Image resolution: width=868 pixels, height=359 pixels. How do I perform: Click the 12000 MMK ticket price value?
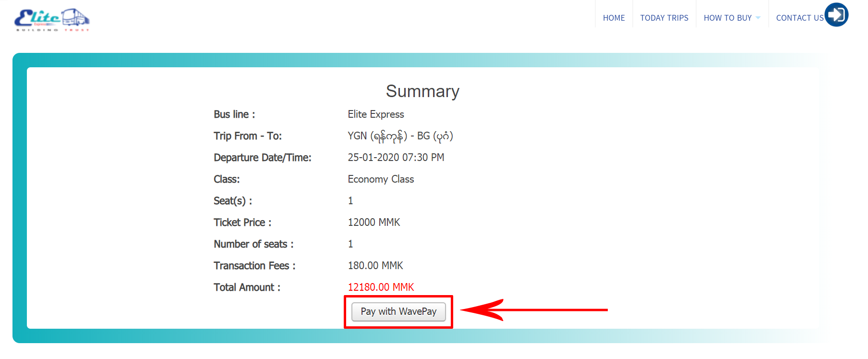374,222
